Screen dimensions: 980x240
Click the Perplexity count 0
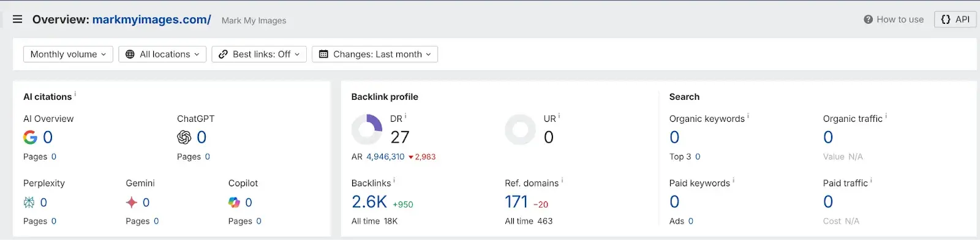click(43, 202)
